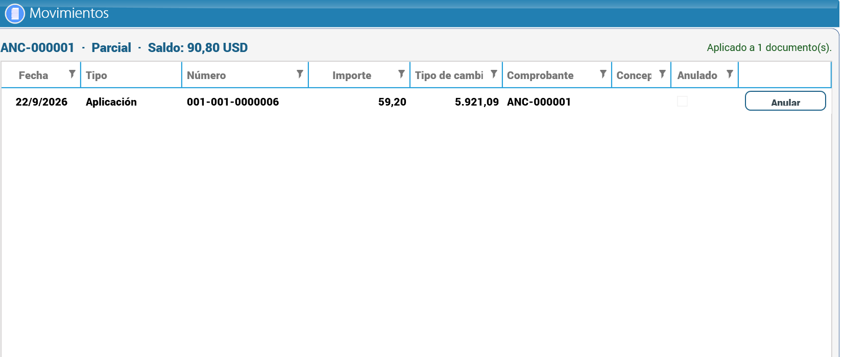Toggle the Anulado checkbox for the Aplicación row
Screen dimensions: 868x357
682,101
